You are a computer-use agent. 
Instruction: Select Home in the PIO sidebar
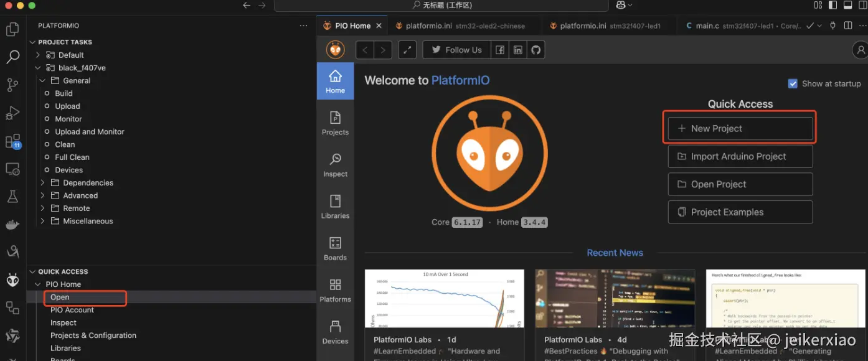pos(335,82)
